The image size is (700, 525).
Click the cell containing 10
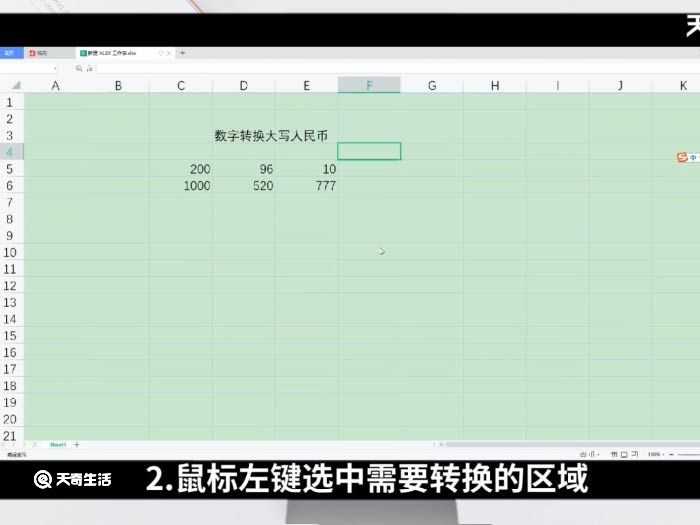[x=306, y=169]
